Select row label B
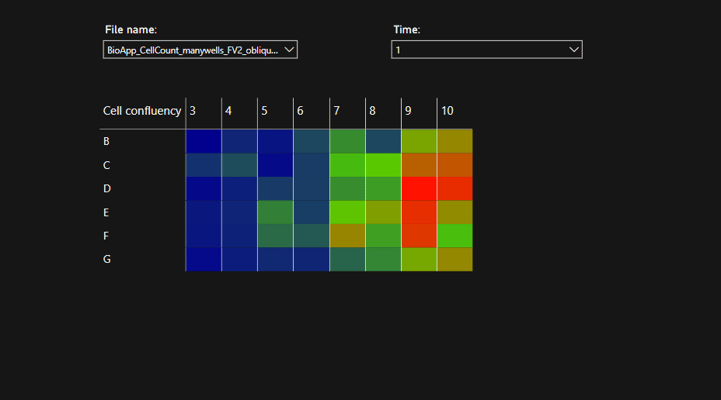The height and width of the screenshot is (400, 721). 106,141
